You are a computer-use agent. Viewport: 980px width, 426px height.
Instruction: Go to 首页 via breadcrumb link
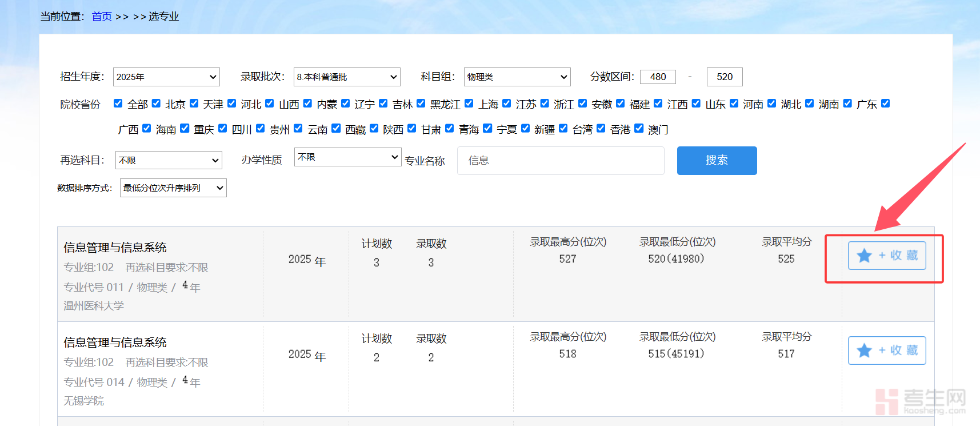coord(102,17)
